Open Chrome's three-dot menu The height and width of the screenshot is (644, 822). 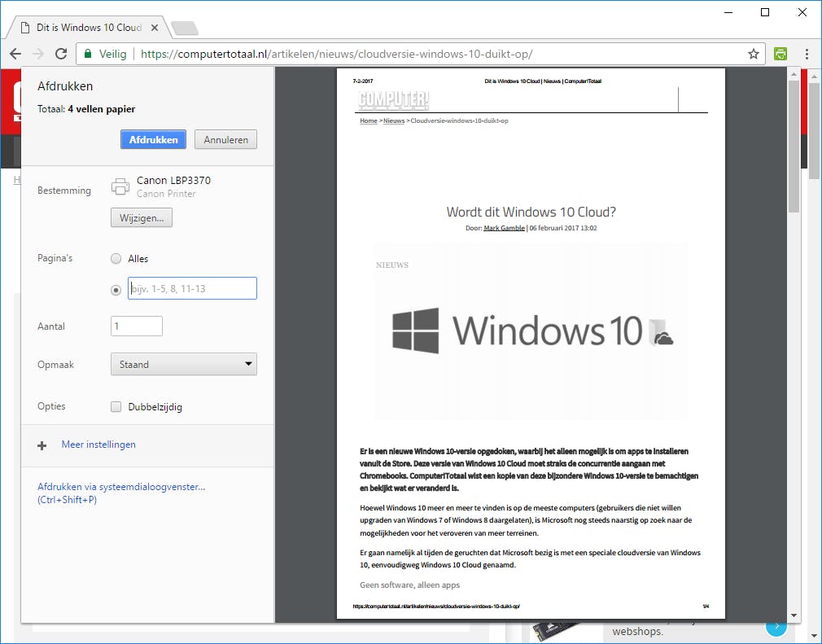[807, 54]
